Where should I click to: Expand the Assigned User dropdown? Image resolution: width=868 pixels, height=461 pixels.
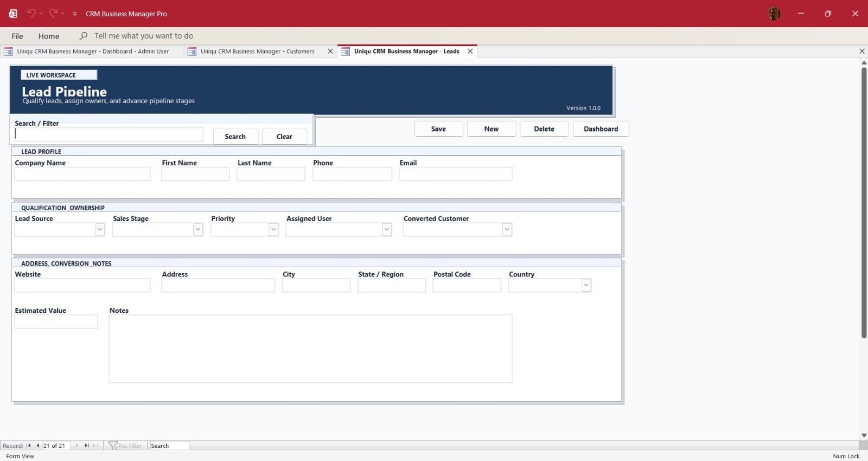[x=387, y=230]
